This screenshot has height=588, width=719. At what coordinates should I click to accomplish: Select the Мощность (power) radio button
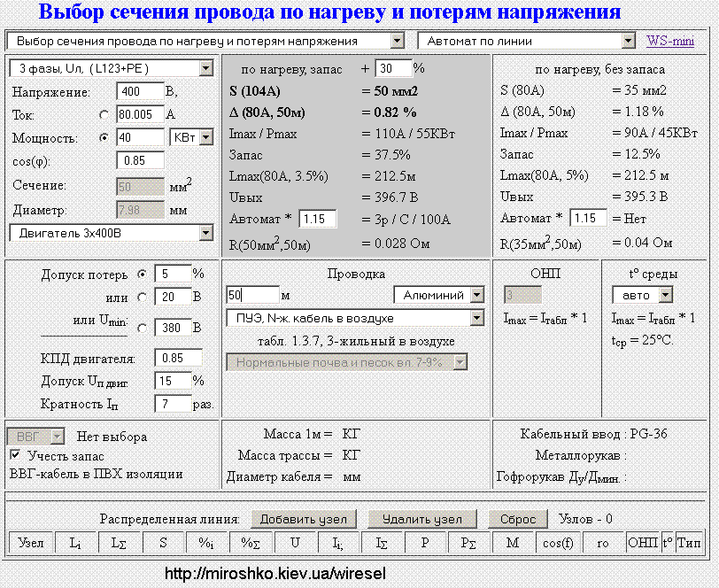pos(104,138)
